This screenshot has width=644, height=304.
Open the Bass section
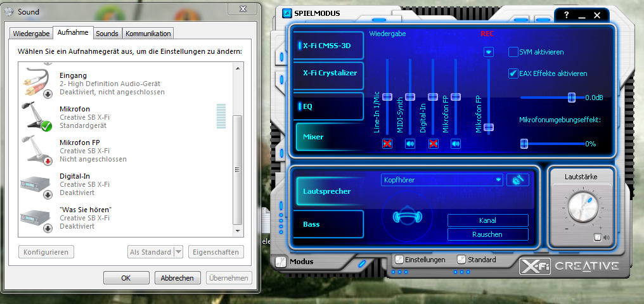click(330, 224)
